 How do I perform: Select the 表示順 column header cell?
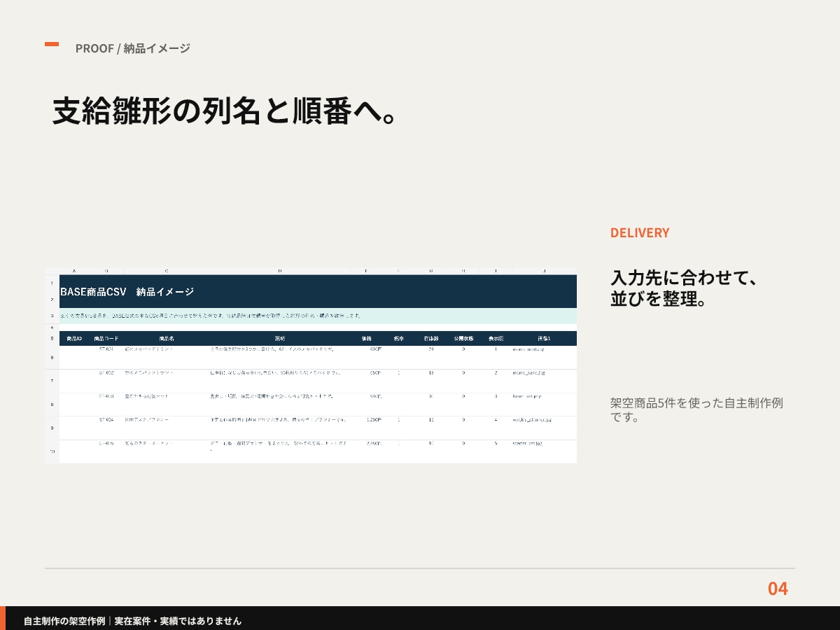point(496,338)
